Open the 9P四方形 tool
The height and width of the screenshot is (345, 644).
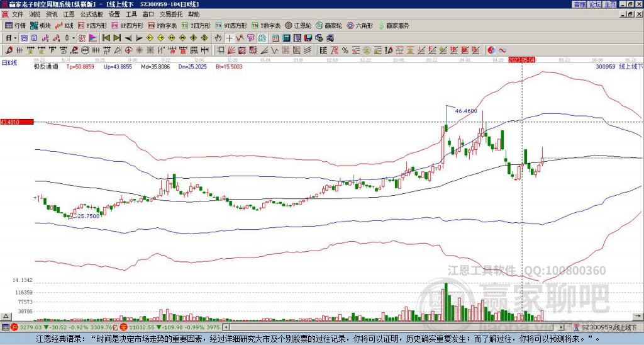pyautogui.click(x=127, y=25)
